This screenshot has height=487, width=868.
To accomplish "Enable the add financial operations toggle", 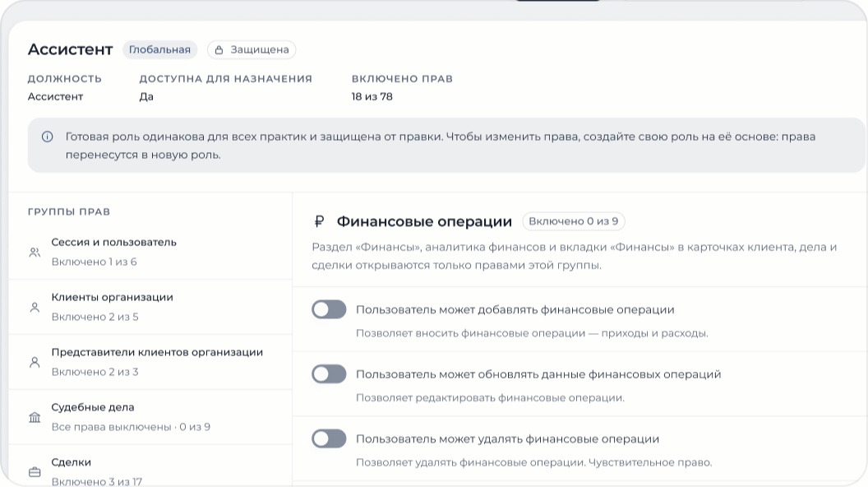I will 329,309.
